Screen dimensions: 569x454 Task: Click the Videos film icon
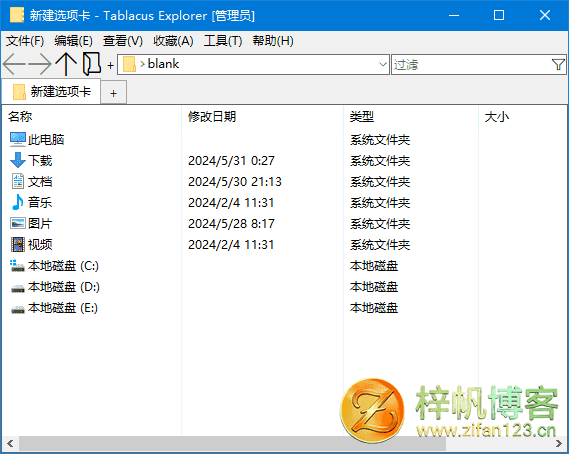pyautogui.click(x=17, y=245)
